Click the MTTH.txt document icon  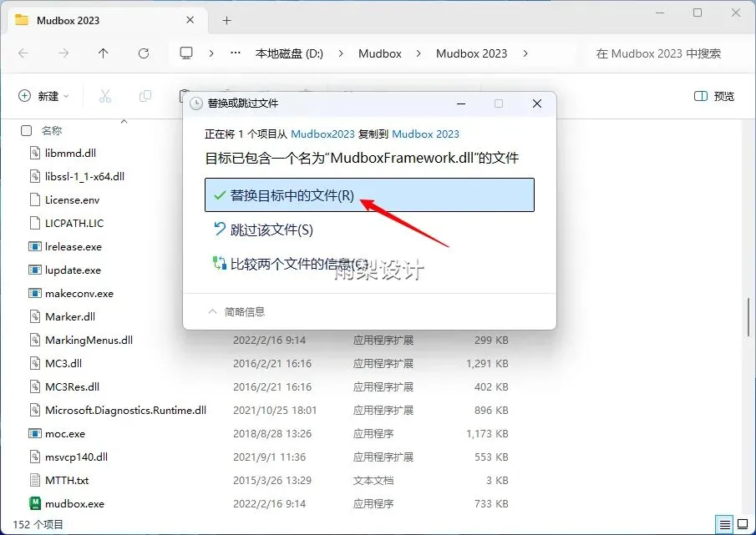pos(35,480)
